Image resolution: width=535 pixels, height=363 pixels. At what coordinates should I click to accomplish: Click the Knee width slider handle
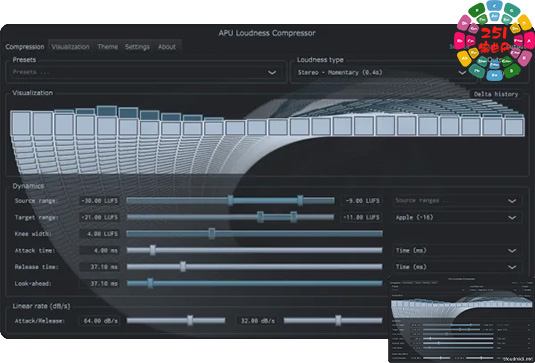click(x=212, y=234)
